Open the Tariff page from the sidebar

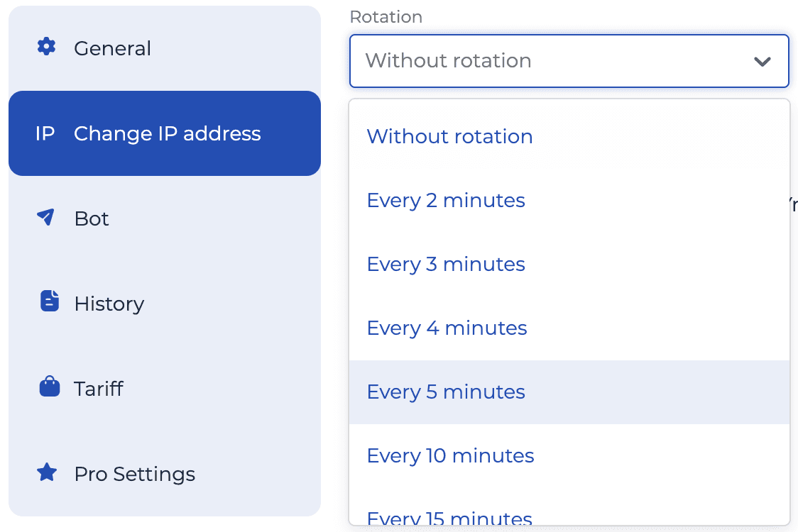click(x=99, y=388)
